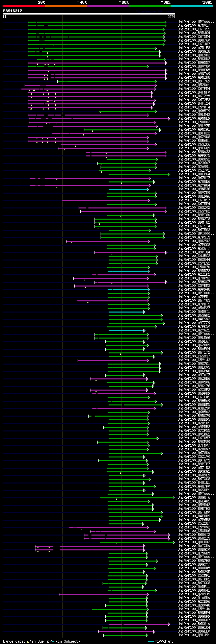The image size is (216, 644).
Task: Click the UniRef100_A9PIQ4 label
Action: (x=194, y=252)
